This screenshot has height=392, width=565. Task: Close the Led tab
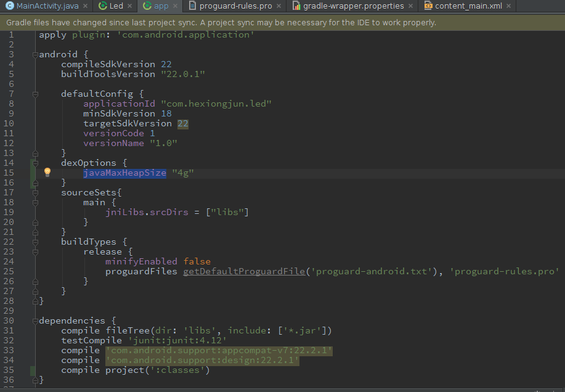(130, 6)
